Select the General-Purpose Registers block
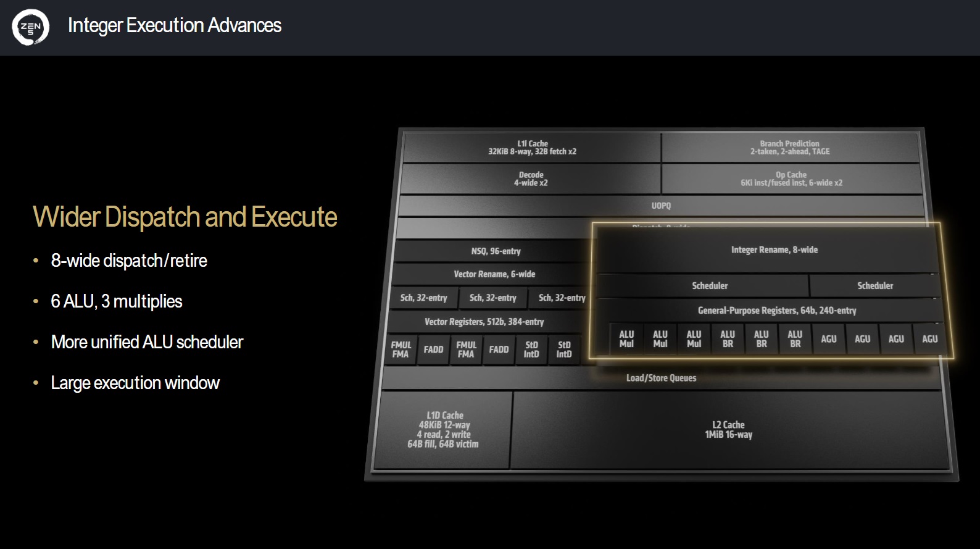 [770, 311]
